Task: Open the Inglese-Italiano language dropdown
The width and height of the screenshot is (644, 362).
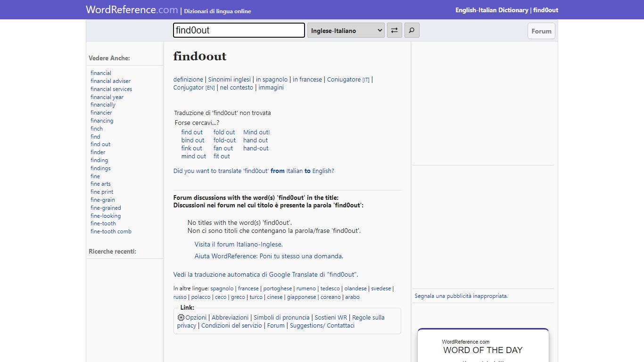Action: point(346,30)
